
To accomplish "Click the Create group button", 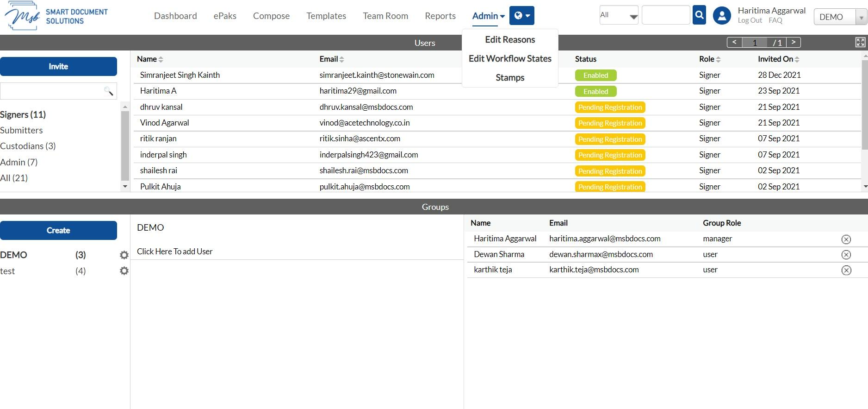I will 58,230.
